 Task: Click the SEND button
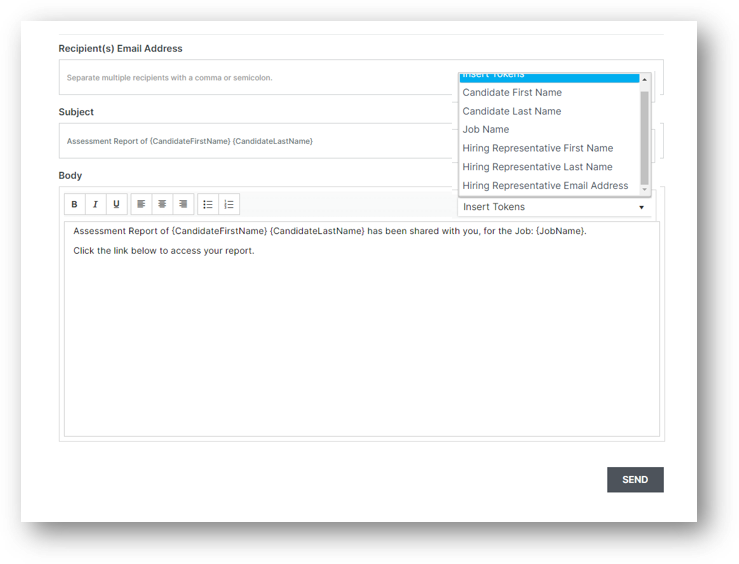pyautogui.click(x=635, y=480)
